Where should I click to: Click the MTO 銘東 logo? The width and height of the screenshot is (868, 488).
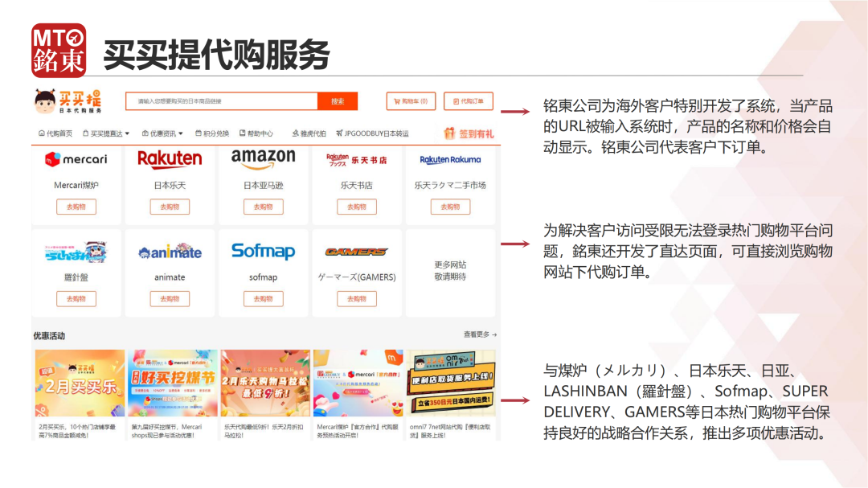59,51
